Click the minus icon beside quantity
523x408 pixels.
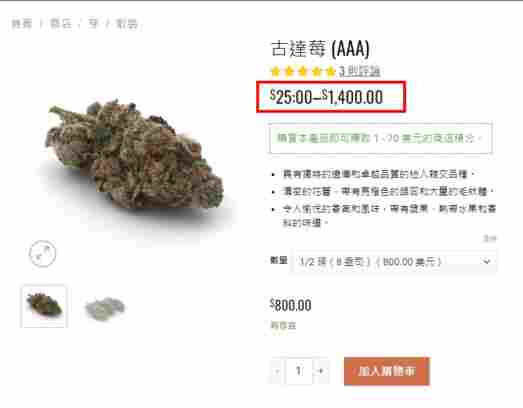[277, 371]
